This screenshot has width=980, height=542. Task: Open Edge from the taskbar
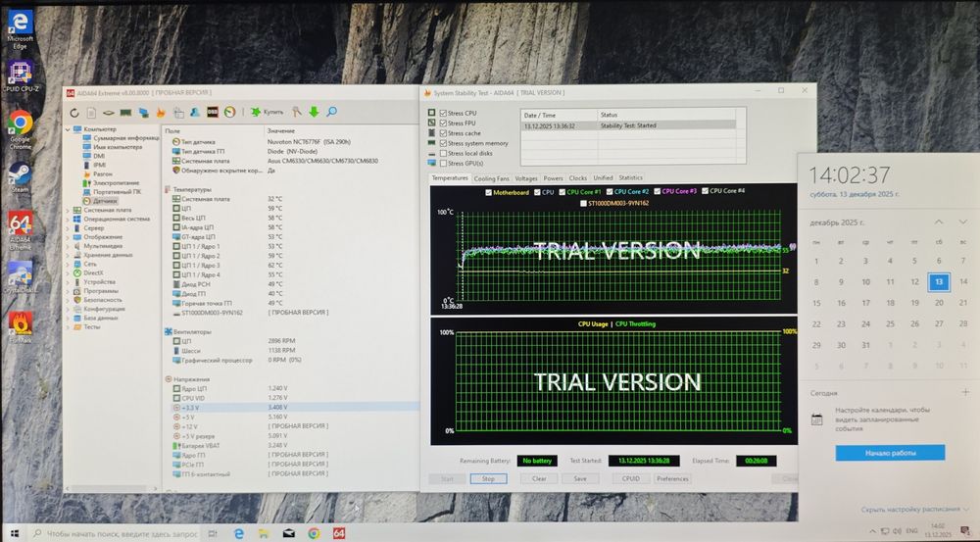[239, 533]
